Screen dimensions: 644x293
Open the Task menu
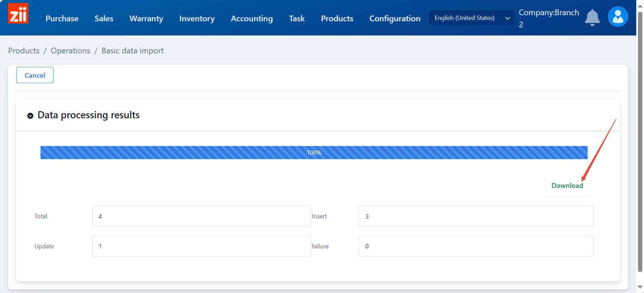(x=297, y=19)
